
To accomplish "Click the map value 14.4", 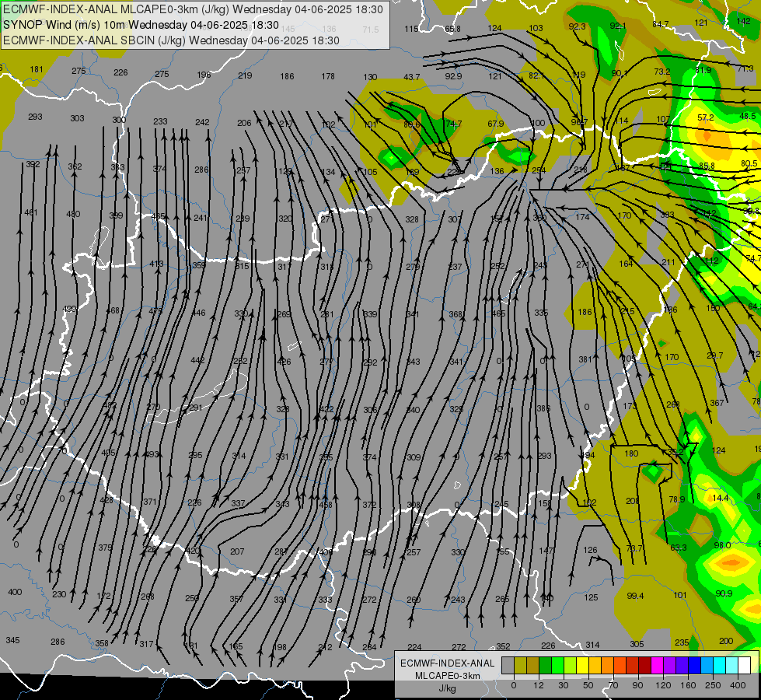I will click(721, 498).
